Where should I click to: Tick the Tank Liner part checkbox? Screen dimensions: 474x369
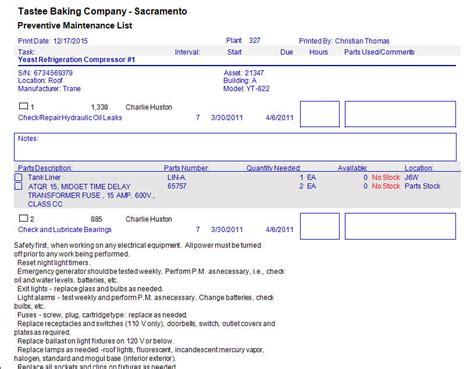(18, 177)
